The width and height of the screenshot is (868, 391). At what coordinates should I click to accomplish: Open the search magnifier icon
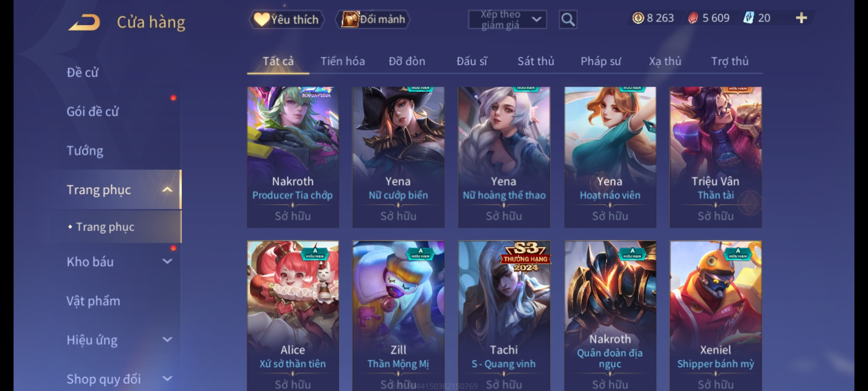click(x=568, y=20)
